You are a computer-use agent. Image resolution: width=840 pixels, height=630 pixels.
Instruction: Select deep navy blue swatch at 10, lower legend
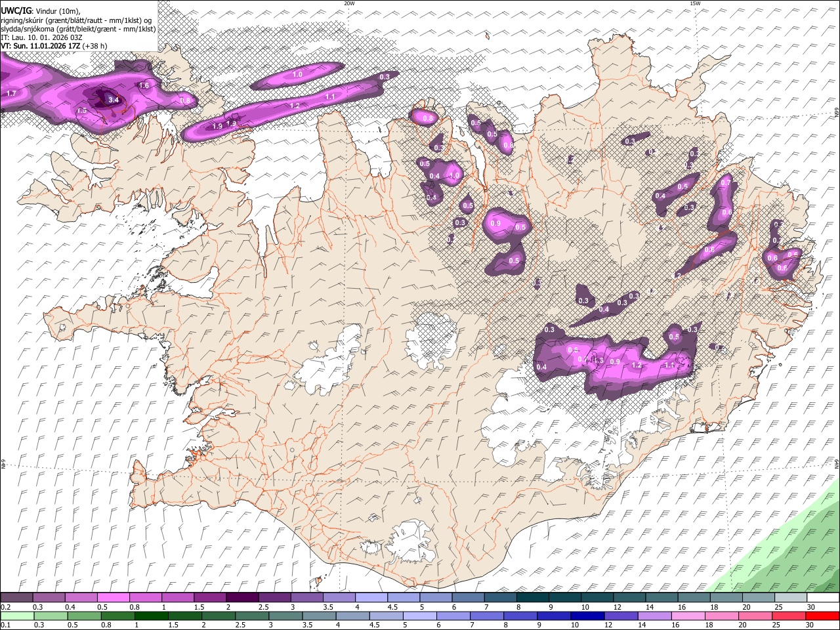[587, 616]
